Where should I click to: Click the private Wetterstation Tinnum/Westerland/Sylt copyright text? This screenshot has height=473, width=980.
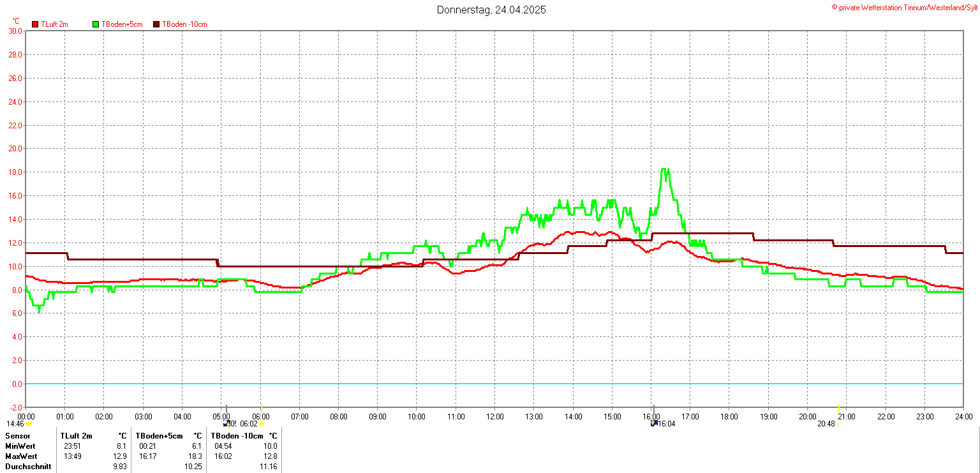(904, 7)
